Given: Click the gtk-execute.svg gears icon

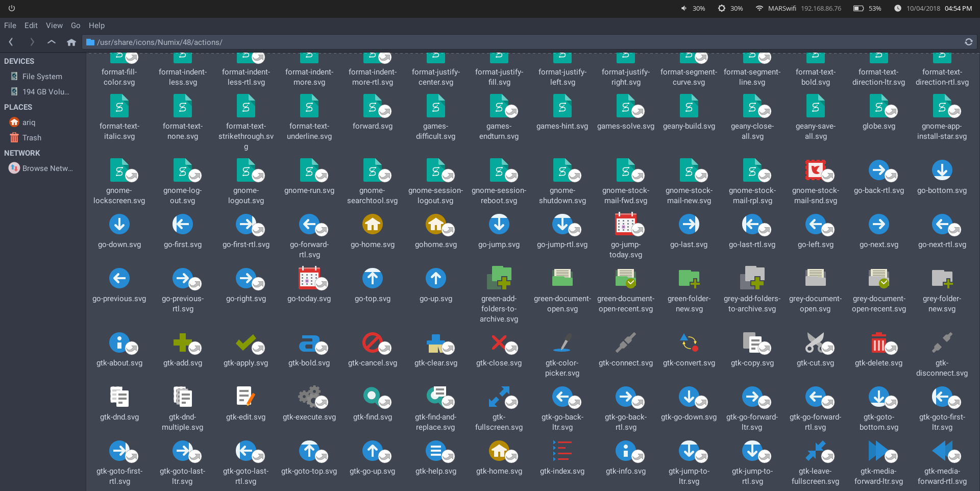Looking at the screenshot, I should click(x=308, y=398).
